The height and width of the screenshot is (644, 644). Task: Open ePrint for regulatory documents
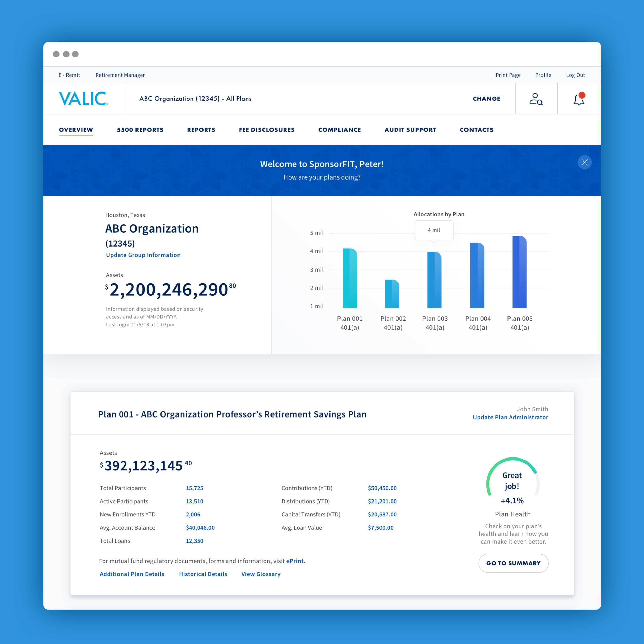(295, 561)
